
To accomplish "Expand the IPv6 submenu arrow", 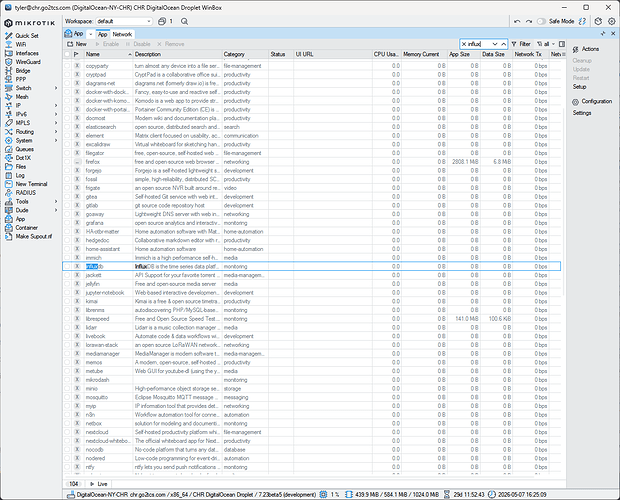I will (56, 114).
